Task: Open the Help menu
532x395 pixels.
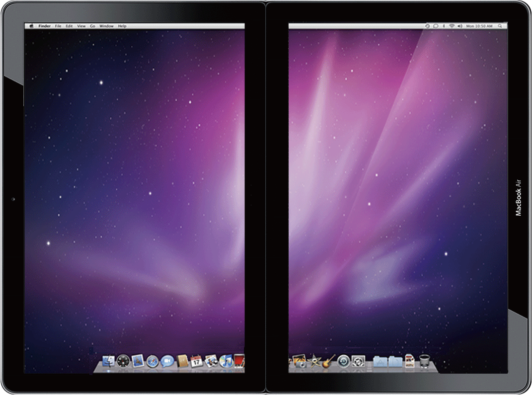Action: pyautogui.click(x=122, y=26)
